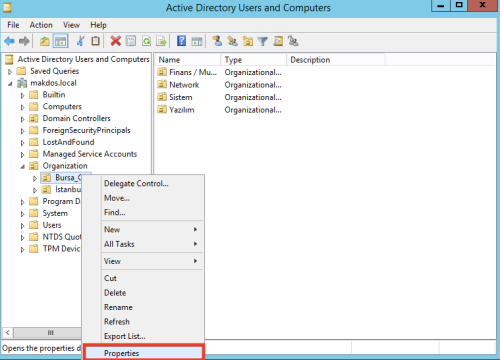The image size is (500, 360).
Task: Collapse the makdos.local domain node
Action: (x=10, y=84)
